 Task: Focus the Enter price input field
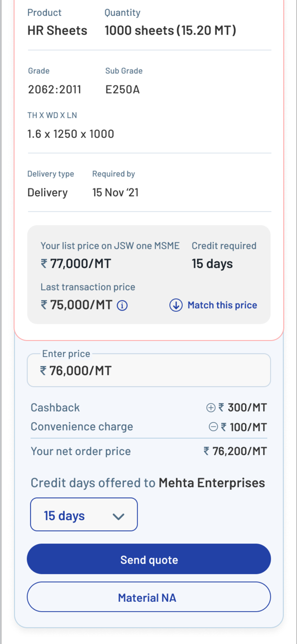click(x=148, y=371)
